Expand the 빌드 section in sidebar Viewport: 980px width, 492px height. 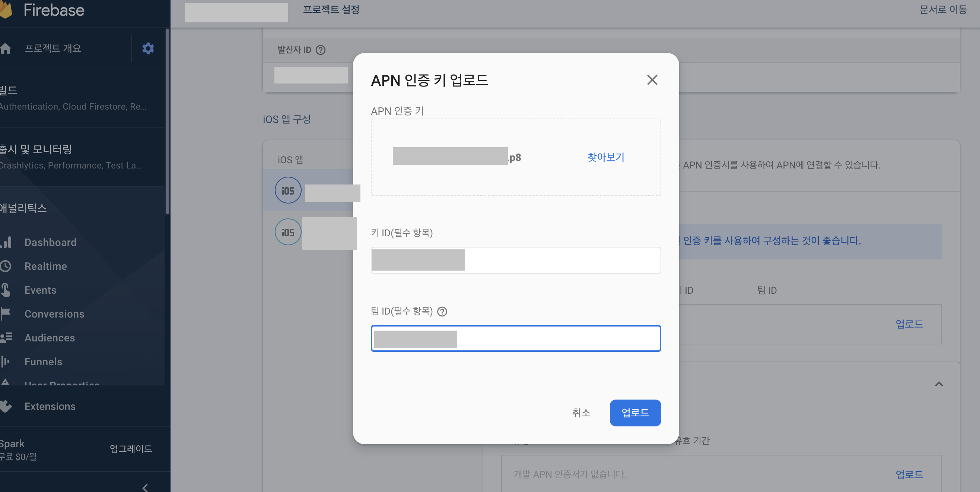[8, 91]
